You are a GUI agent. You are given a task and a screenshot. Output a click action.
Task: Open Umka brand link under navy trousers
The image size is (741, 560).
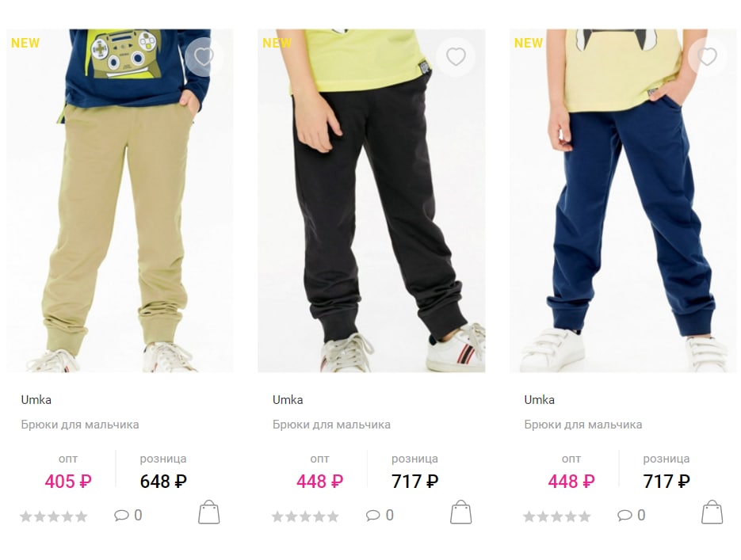(x=540, y=400)
